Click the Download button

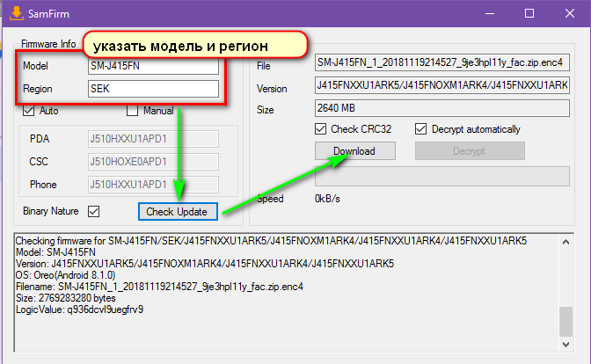pyautogui.click(x=354, y=150)
